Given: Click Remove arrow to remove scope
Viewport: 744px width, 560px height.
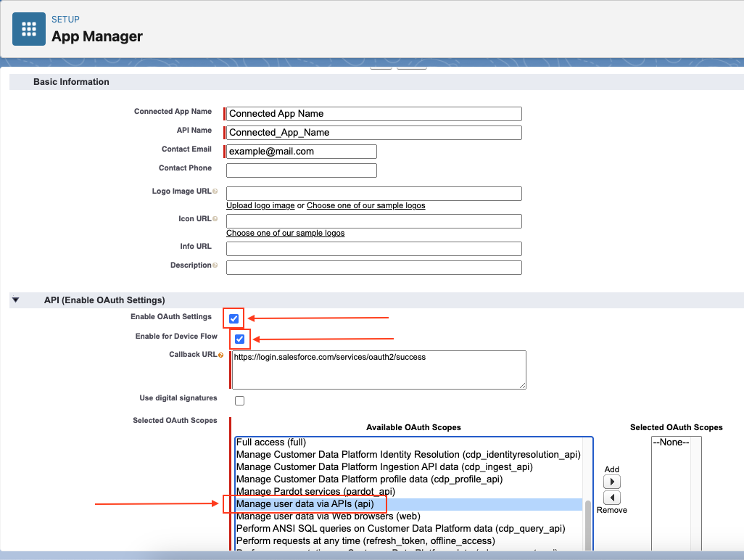Looking at the screenshot, I should click(611, 498).
